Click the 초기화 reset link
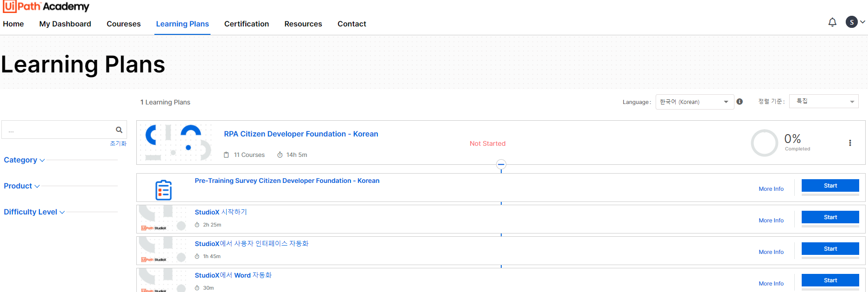Image resolution: width=868 pixels, height=292 pixels. click(118, 143)
